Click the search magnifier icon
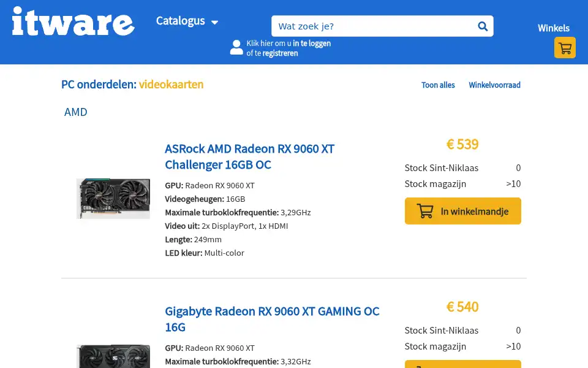 [483, 26]
